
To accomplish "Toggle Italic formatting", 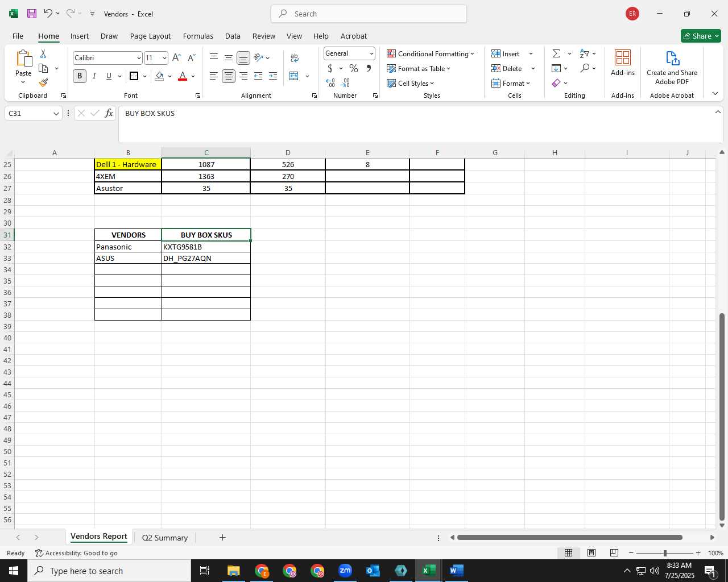I will pyautogui.click(x=94, y=76).
